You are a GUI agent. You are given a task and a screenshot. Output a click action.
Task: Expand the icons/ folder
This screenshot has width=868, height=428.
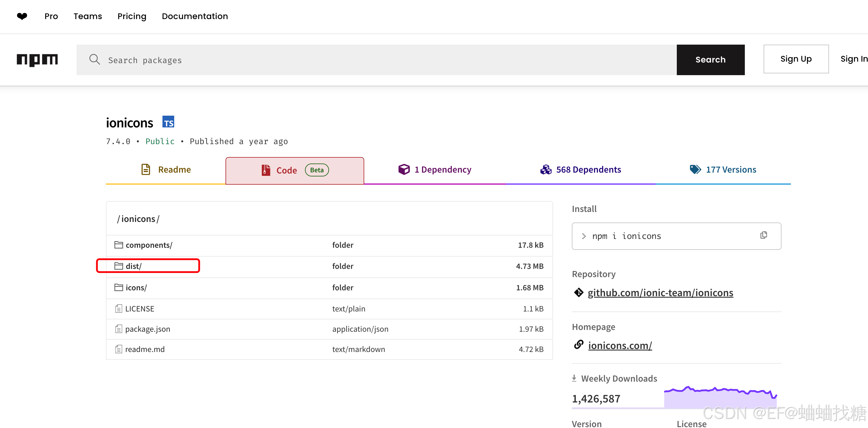coord(136,287)
